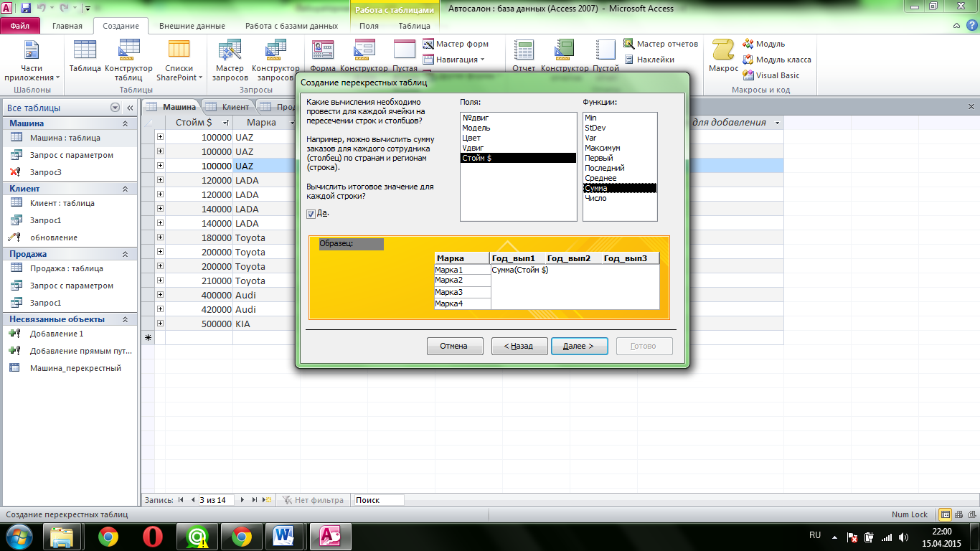980x551 pixels.
Task: Open Windows Start menu
Action: click(x=19, y=536)
